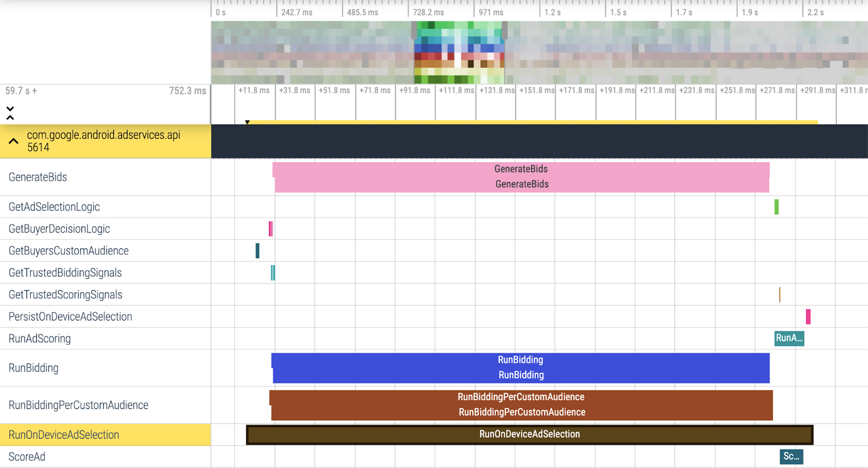The width and height of the screenshot is (868, 468).
Task: Click the GenerateBids track name
Action: pyautogui.click(x=38, y=177)
